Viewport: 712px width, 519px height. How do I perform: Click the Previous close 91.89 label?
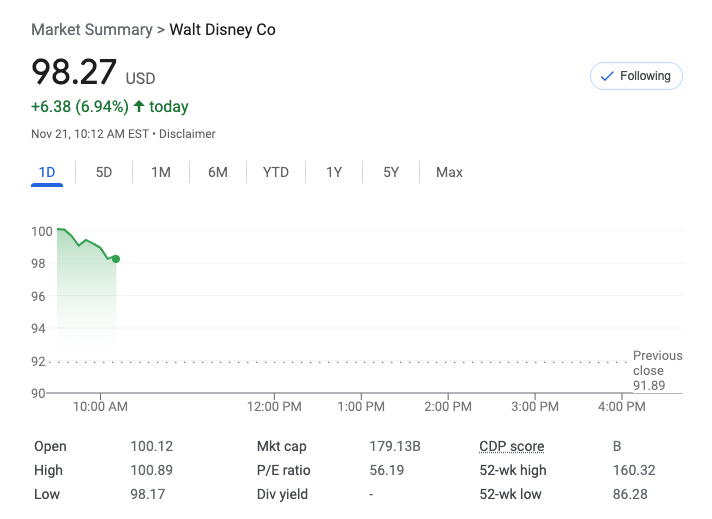click(x=657, y=370)
